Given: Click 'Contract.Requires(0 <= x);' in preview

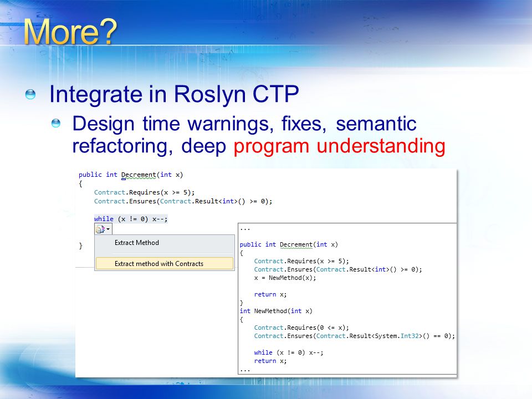Looking at the screenshot, I should (x=301, y=328).
